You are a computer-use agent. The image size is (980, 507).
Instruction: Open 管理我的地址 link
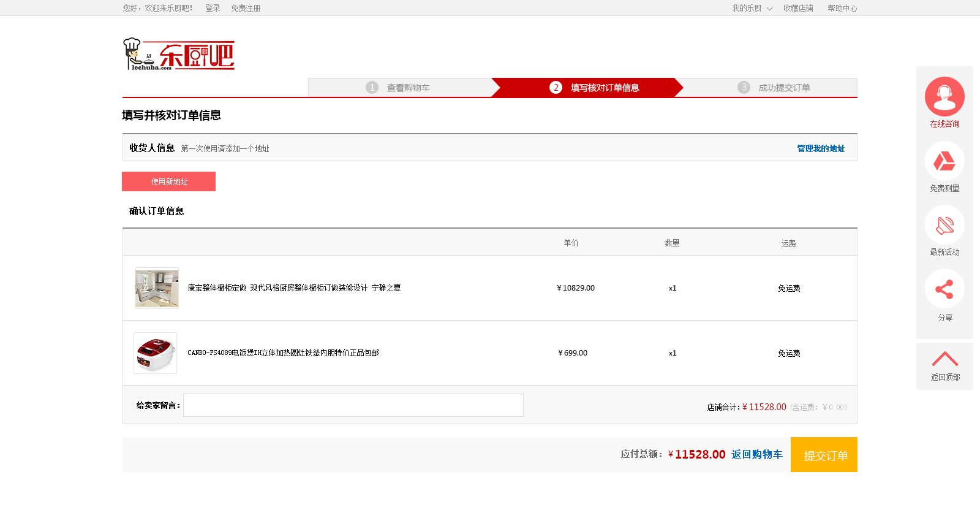tap(821, 148)
